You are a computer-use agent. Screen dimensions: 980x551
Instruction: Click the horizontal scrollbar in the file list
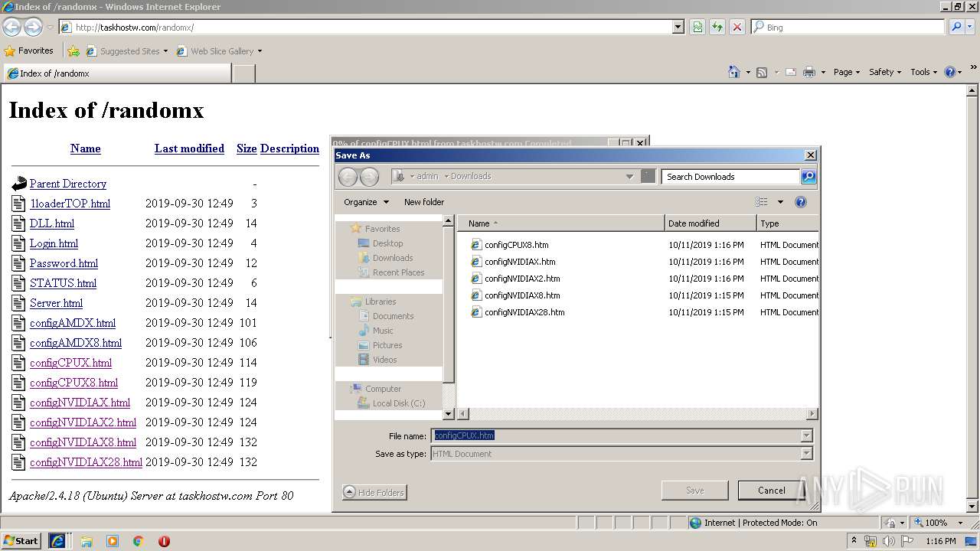(x=638, y=414)
